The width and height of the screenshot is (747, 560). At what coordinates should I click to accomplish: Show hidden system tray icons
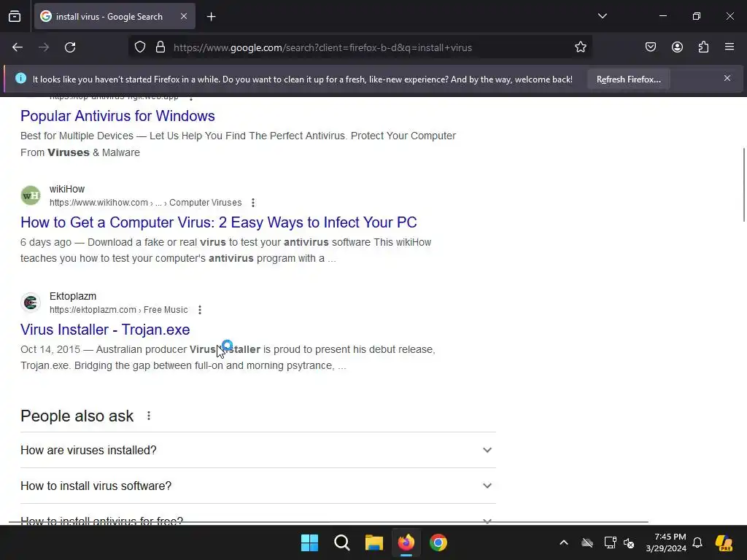coord(564,542)
